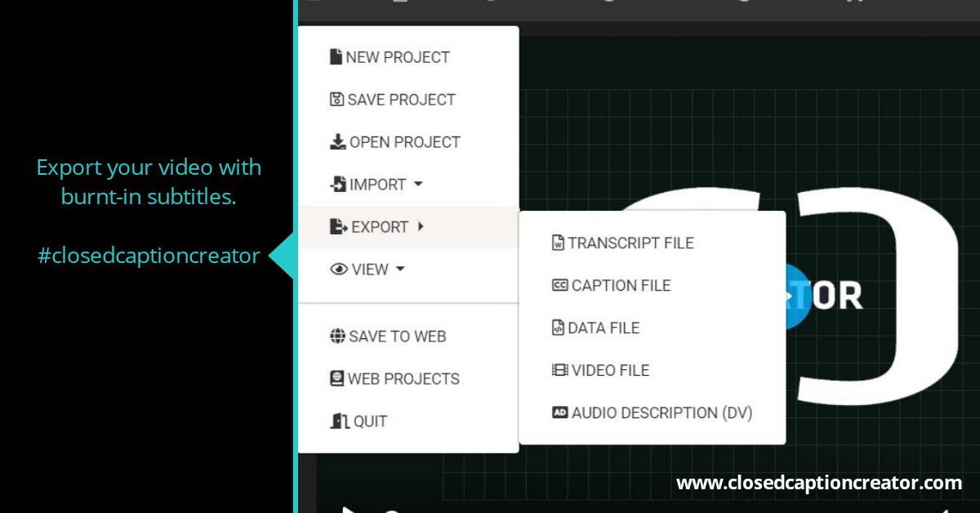Image resolution: width=980 pixels, height=513 pixels.
Task: Click the New Project file icon
Action: (336, 57)
